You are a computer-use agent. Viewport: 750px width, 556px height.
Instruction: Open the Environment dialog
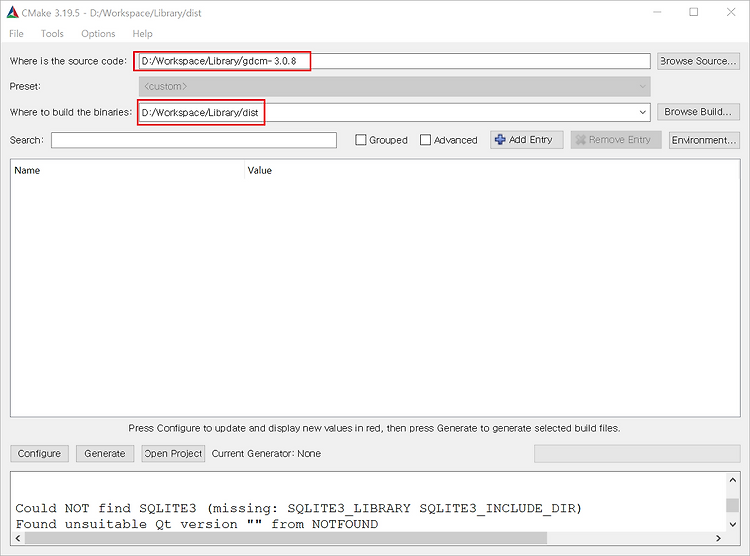pyautogui.click(x=704, y=140)
